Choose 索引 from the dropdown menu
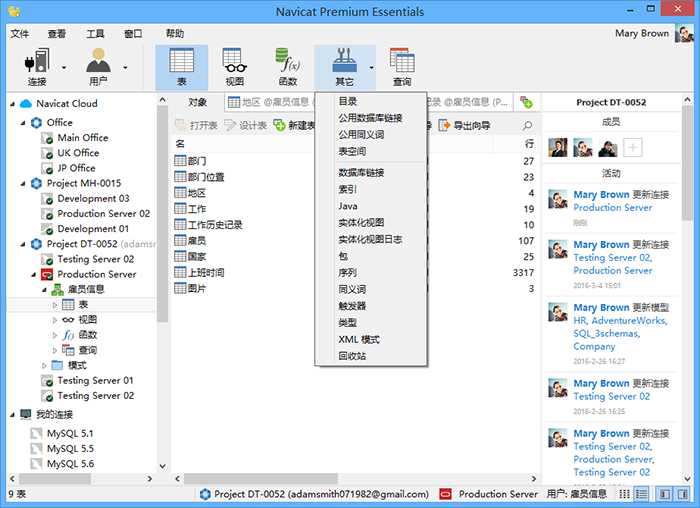Image resolution: width=700 pixels, height=508 pixels. [371, 189]
